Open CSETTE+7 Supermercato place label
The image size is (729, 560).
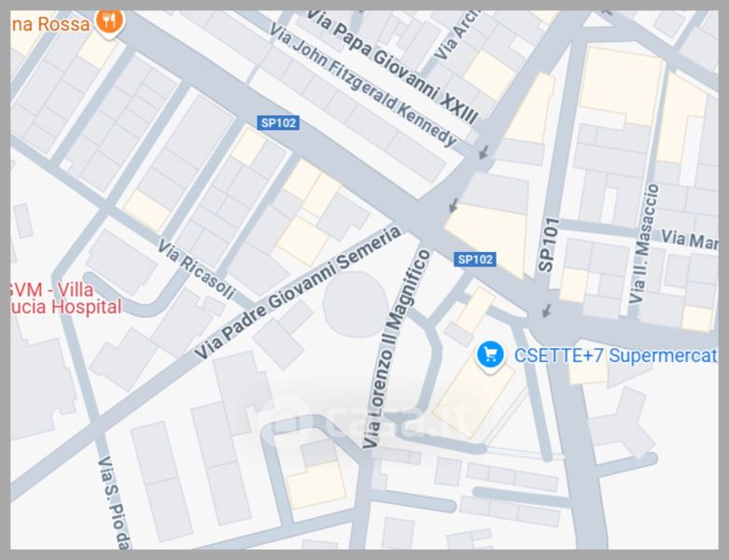[x=615, y=356]
